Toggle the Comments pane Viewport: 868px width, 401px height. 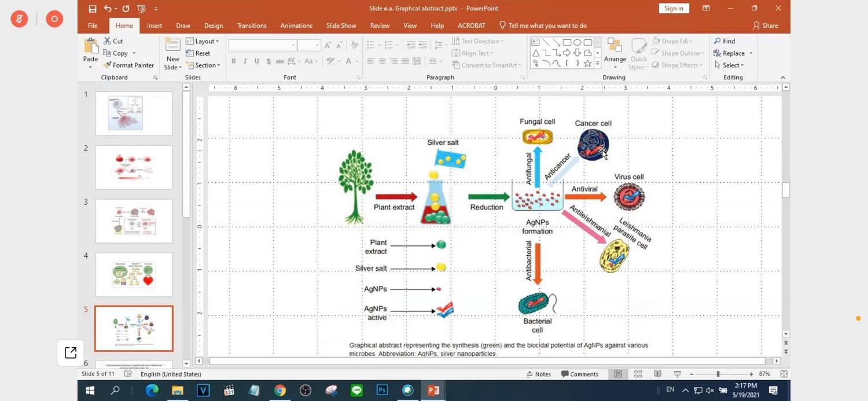click(580, 374)
